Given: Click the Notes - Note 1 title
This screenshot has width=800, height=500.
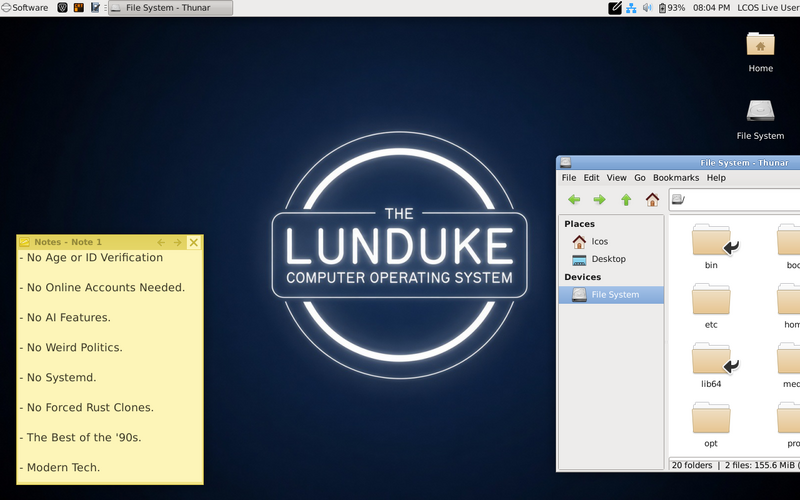Looking at the screenshot, I should [x=68, y=242].
